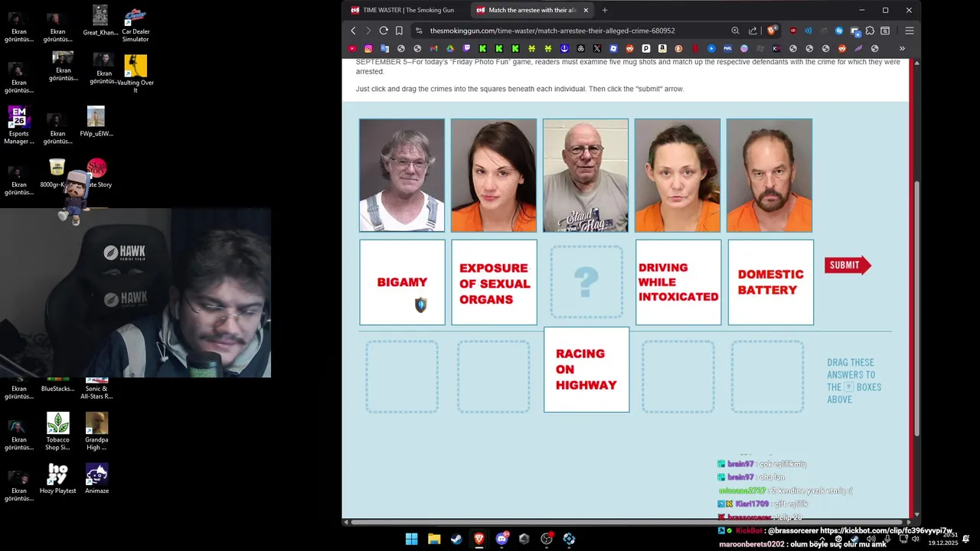Open the kickbot.com clip link in chat
This screenshot has width=980, height=551.
(886, 530)
